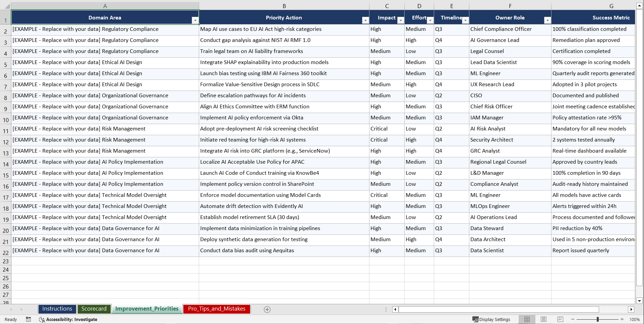The height and width of the screenshot is (324, 644).
Task: Switch to Normal view in status bar
Action: coord(527,319)
